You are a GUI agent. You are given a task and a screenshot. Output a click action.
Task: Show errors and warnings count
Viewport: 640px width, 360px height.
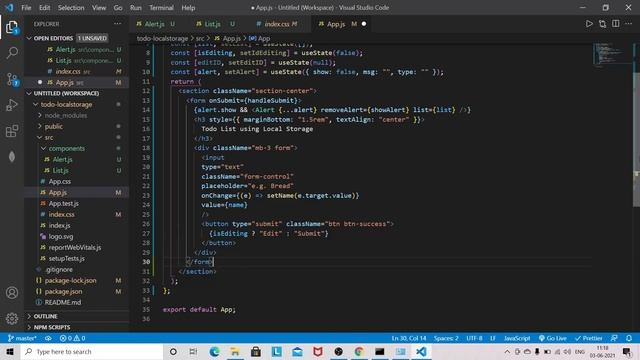coord(72,338)
